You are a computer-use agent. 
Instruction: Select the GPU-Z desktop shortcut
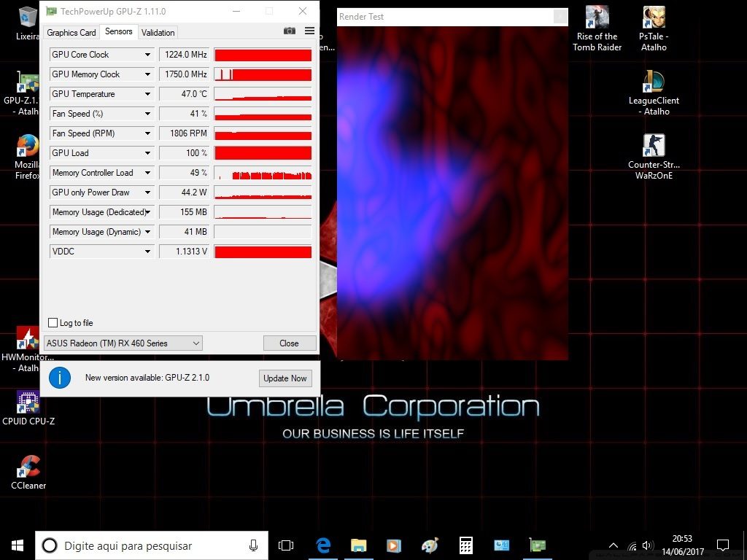coord(21,94)
